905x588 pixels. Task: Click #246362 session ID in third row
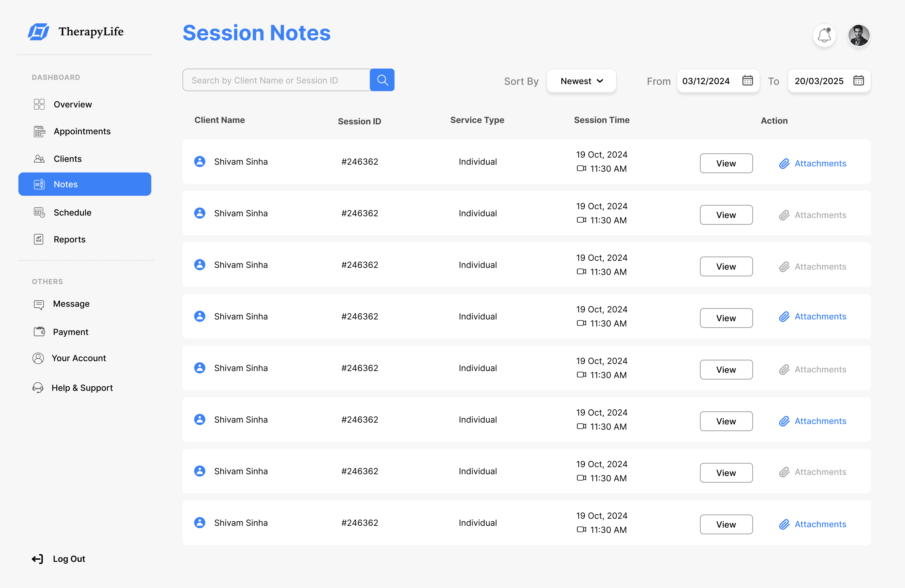coord(360,265)
